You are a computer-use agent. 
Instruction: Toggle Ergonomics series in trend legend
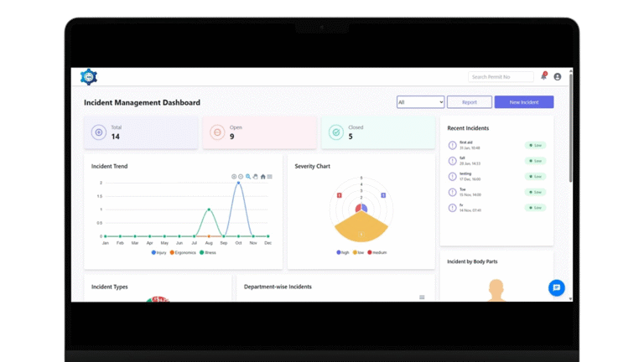tap(183, 252)
